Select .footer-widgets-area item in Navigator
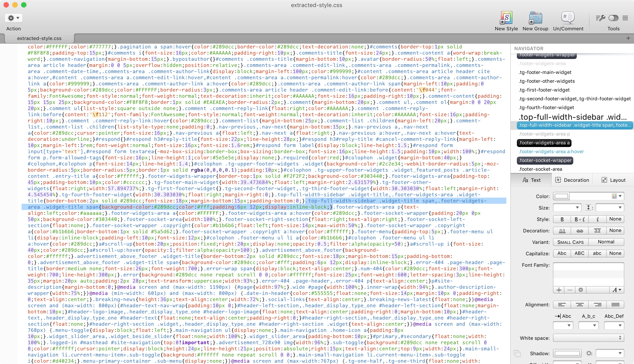Image resolution: width=634 pixels, height=364 pixels. pyautogui.click(x=542, y=64)
